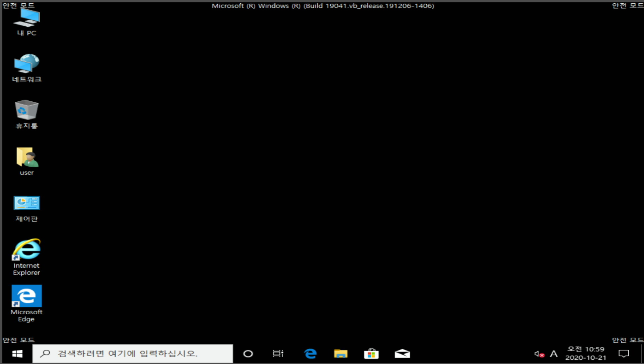Viewport: 644px width, 364px height.
Task: Select the 제어판 control panel icon
Action: (27, 208)
